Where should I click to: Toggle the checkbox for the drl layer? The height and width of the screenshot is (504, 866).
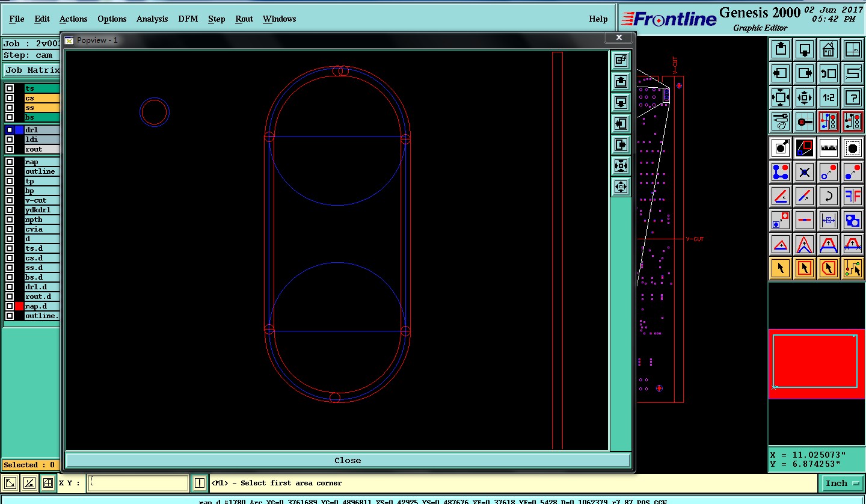(x=10, y=130)
